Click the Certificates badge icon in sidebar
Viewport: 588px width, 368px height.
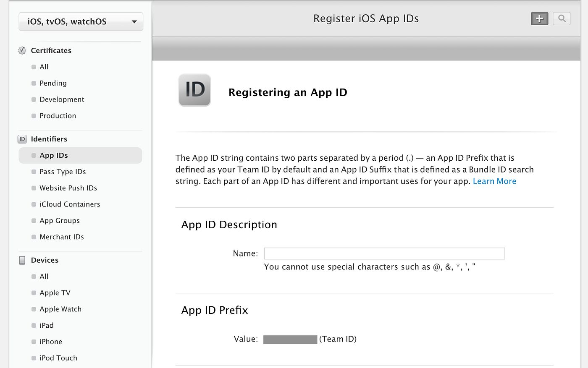point(22,50)
